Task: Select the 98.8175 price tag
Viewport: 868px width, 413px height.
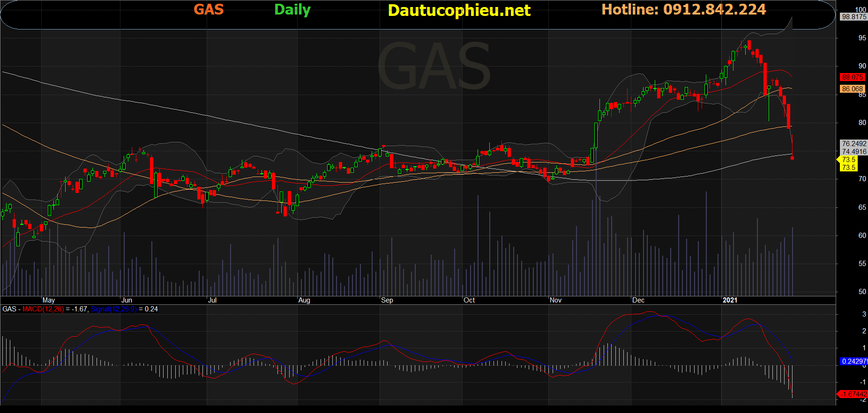Action: coord(854,17)
